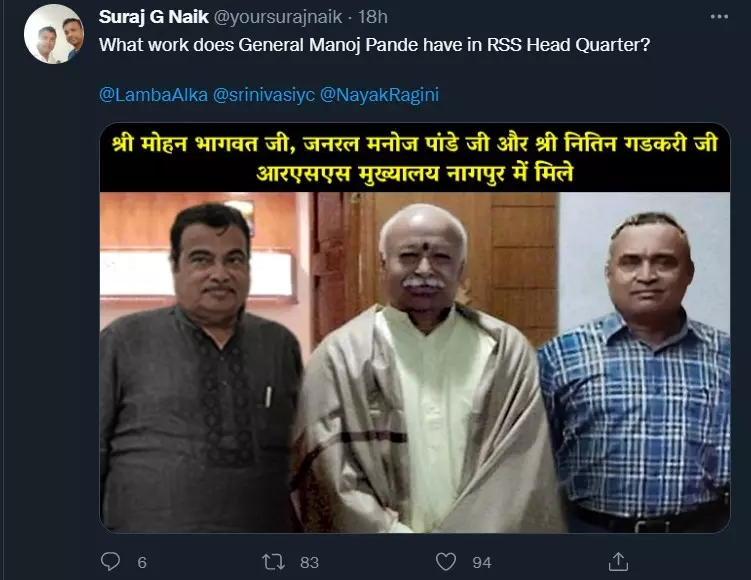Open Suraj G Naik's profile avatar
The width and height of the screenshot is (751, 580).
tap(54, 34)
